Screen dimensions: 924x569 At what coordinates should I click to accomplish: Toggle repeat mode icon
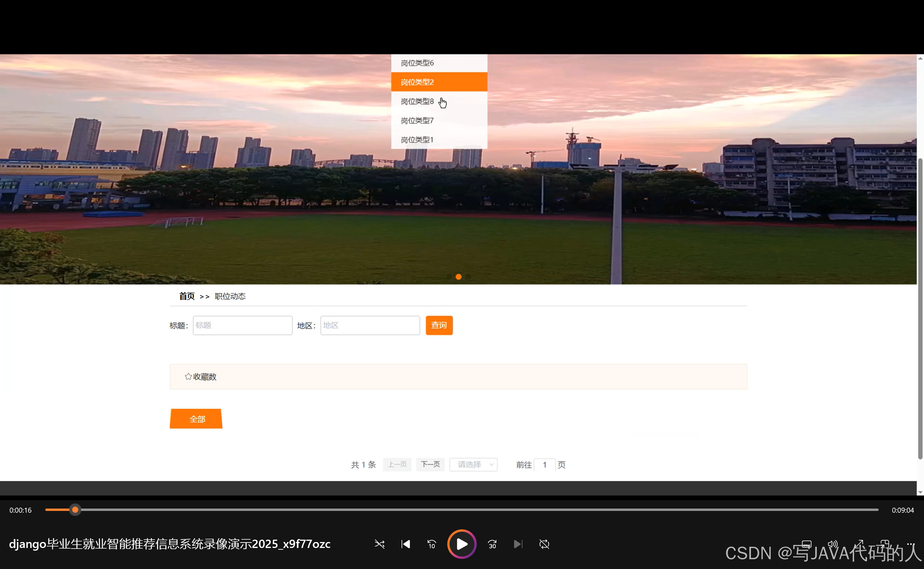(544, 544)
